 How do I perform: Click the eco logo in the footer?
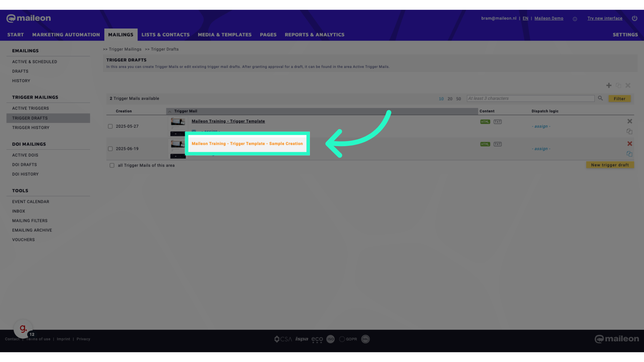317,340
